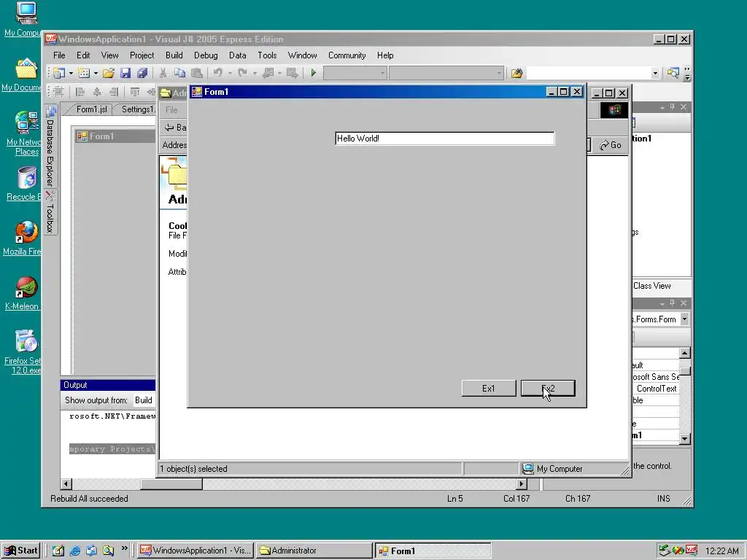Click the Ex2 button on Form1

click(548, 388)
